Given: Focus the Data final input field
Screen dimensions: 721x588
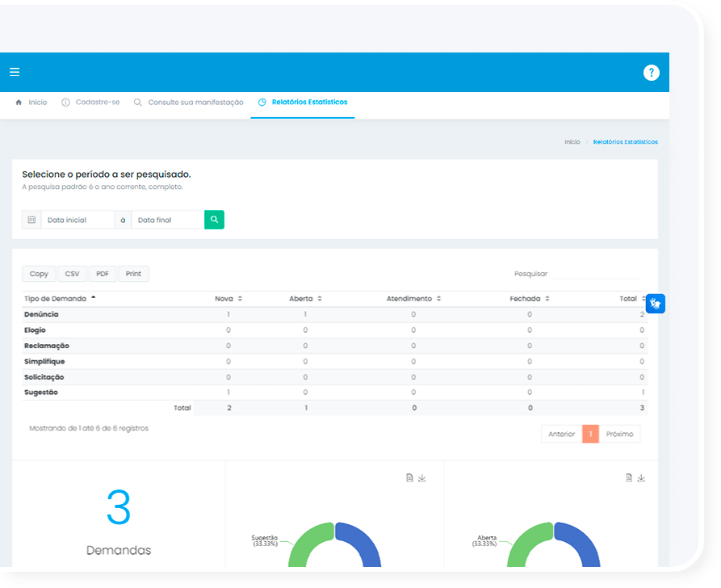Looking at the screenshot, I should (167, 220).
